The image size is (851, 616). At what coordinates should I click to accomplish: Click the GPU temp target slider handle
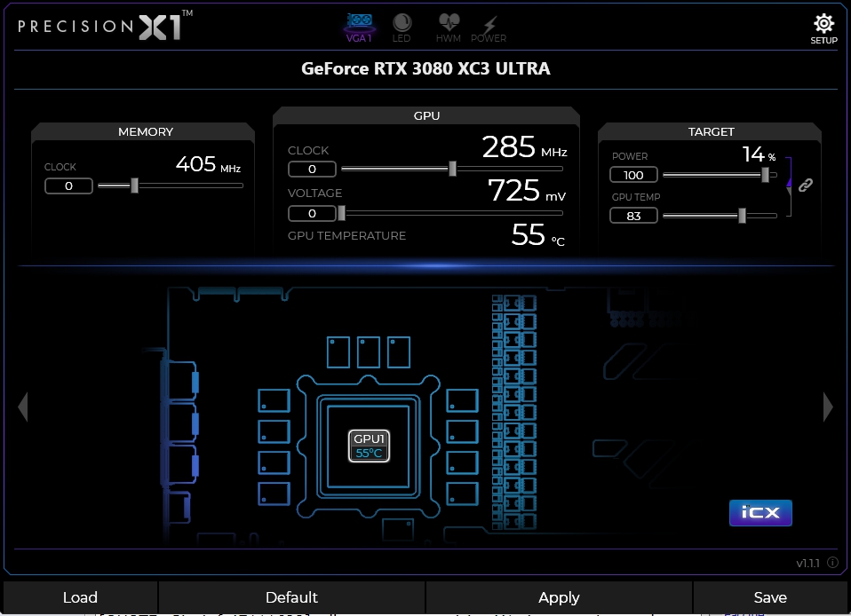click(742, 216)
